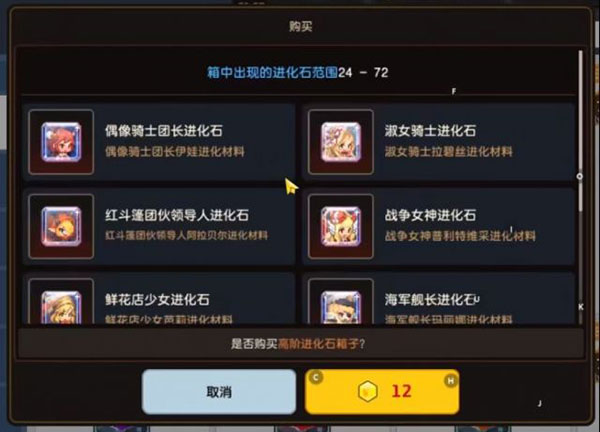Click the scrollbar circular handle marker
The width and height of the screenshot is (600, 432).
click(x=580, y=176)
